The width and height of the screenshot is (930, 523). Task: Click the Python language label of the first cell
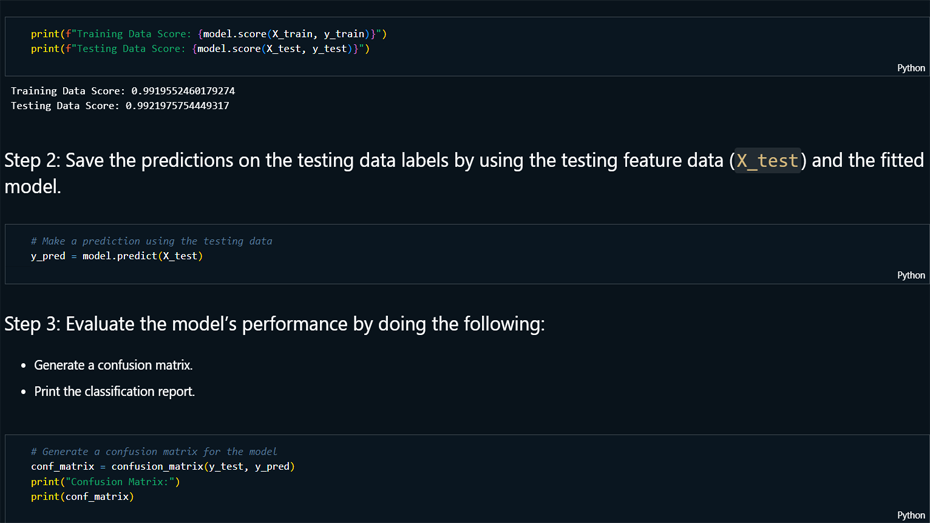coord(910,68)
